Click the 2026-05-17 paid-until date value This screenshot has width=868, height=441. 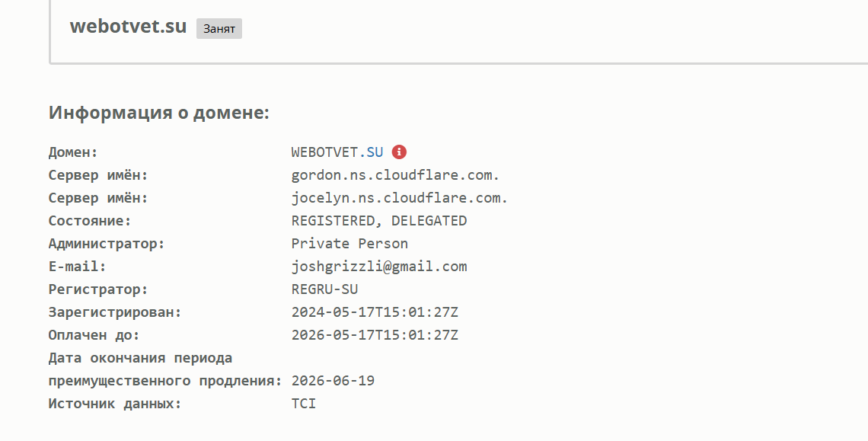(x=375, y=335)
